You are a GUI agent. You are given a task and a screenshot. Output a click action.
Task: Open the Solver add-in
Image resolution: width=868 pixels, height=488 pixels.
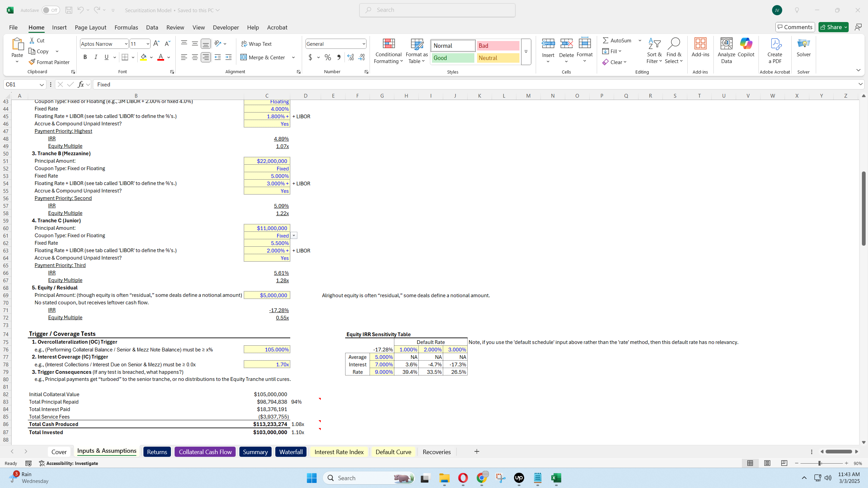[804, 47]
